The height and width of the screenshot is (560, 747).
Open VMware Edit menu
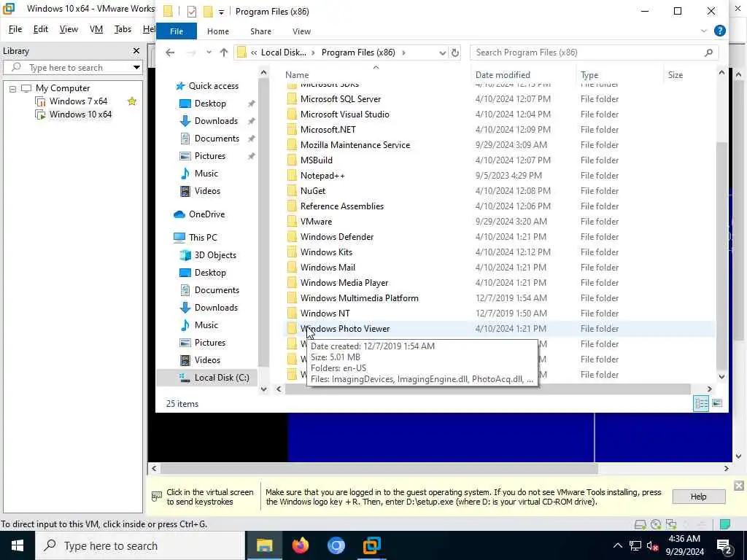click(x=41, y=29)
